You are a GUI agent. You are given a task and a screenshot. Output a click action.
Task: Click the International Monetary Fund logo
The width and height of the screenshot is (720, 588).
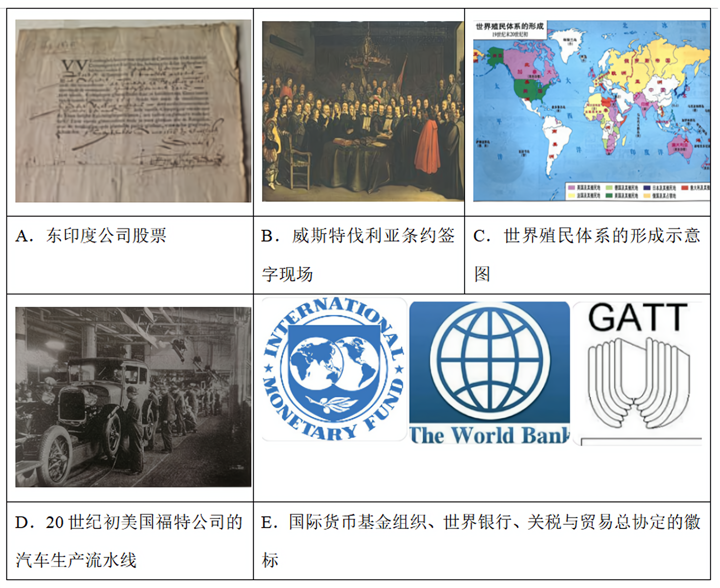click(x=334, y=369)
